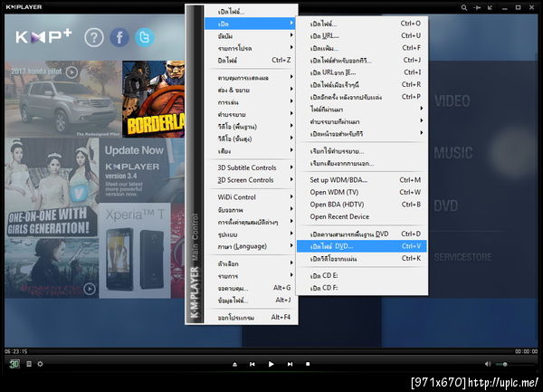The width and height of the screenshot is (543, 392).
Task: Start playback with the Play button
Action: pyautogui.click(x=271, y=364)
